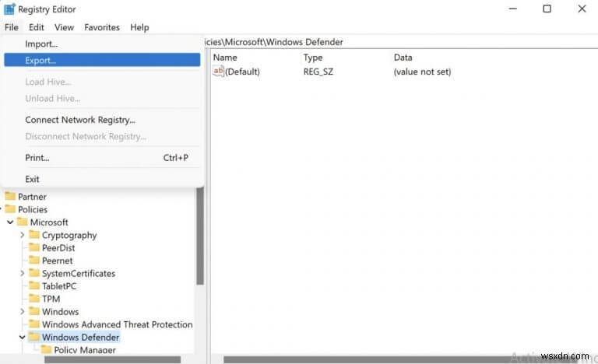Select the Policy Manager key label
This screenshot has width=598, height=364.
[x=85, y=350]
